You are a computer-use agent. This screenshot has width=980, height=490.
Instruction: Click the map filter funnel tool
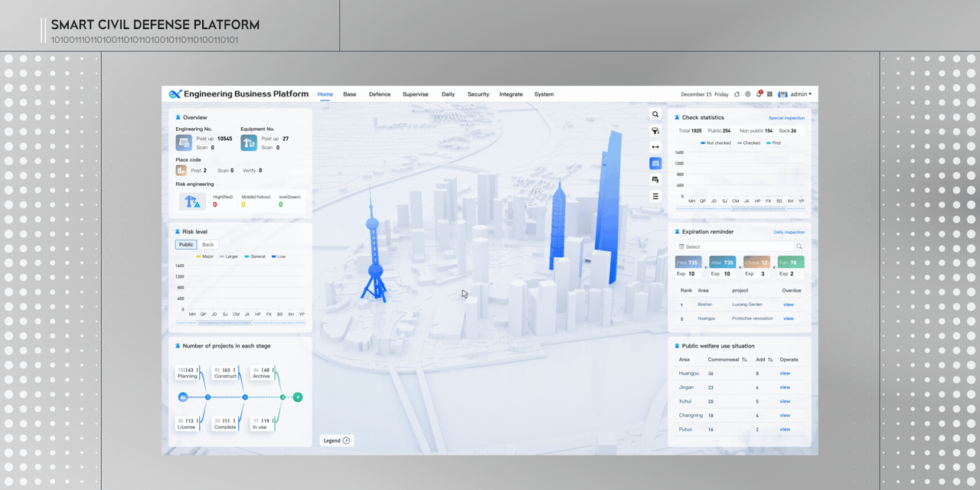click(x=655, y=131)
